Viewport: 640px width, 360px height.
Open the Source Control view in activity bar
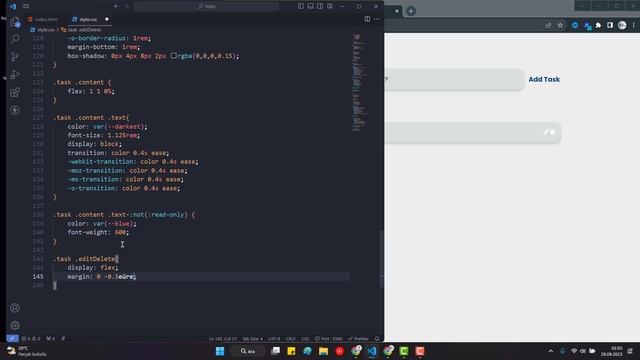(15, 57)
